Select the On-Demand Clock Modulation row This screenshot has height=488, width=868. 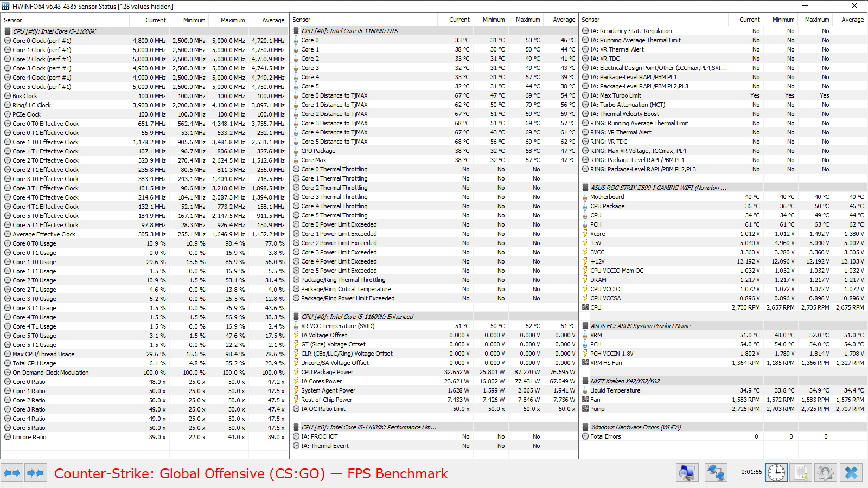pos(144,373)
